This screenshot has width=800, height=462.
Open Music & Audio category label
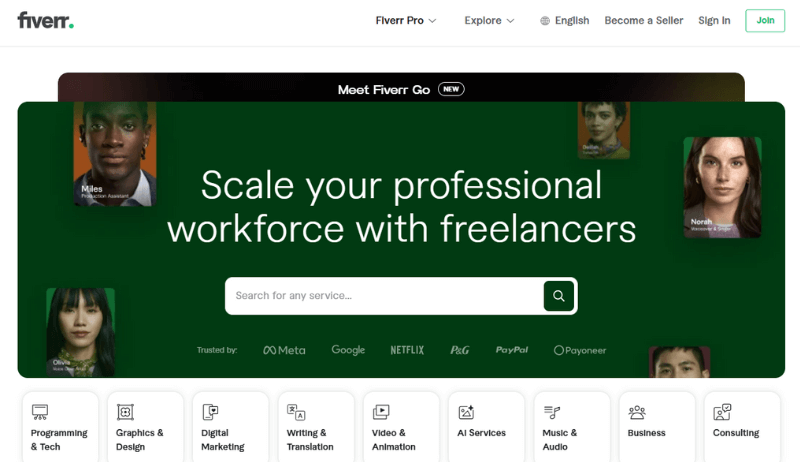(559, 440)
